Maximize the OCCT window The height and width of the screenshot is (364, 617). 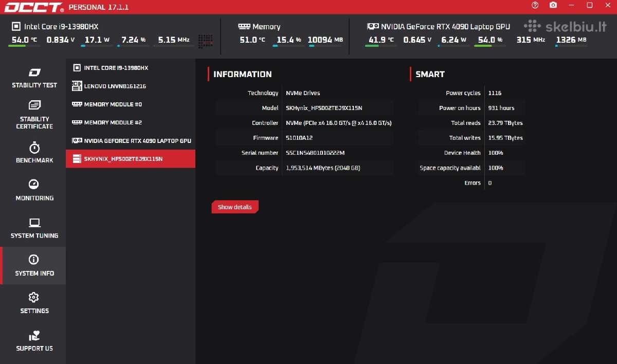click(x=590, y=5)
